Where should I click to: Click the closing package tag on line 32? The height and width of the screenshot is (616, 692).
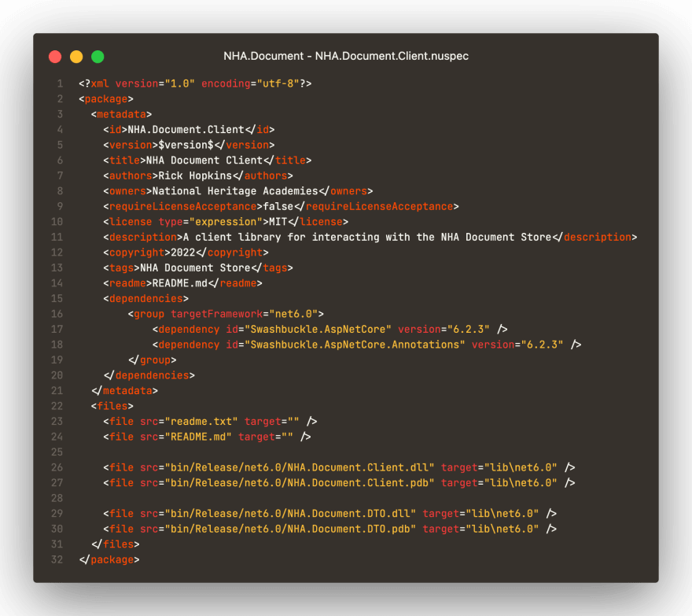click(109, 559)
